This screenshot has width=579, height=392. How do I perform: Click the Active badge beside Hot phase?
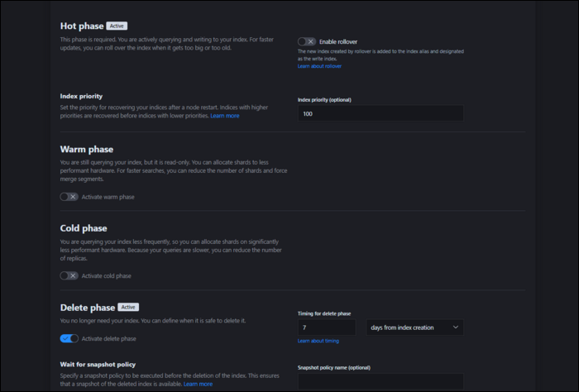coord(117,26)
